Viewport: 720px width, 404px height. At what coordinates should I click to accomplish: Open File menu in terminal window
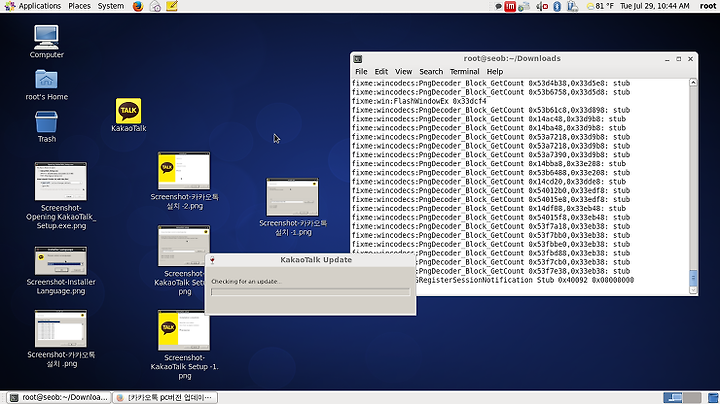361,72
